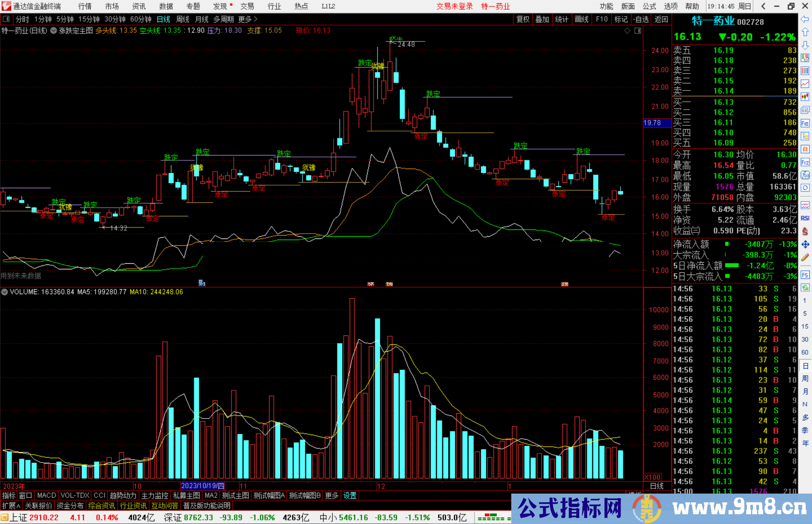812x524 pixels.
Task: Switch sidebar period to 1 minute
Action: pos(804,301)
